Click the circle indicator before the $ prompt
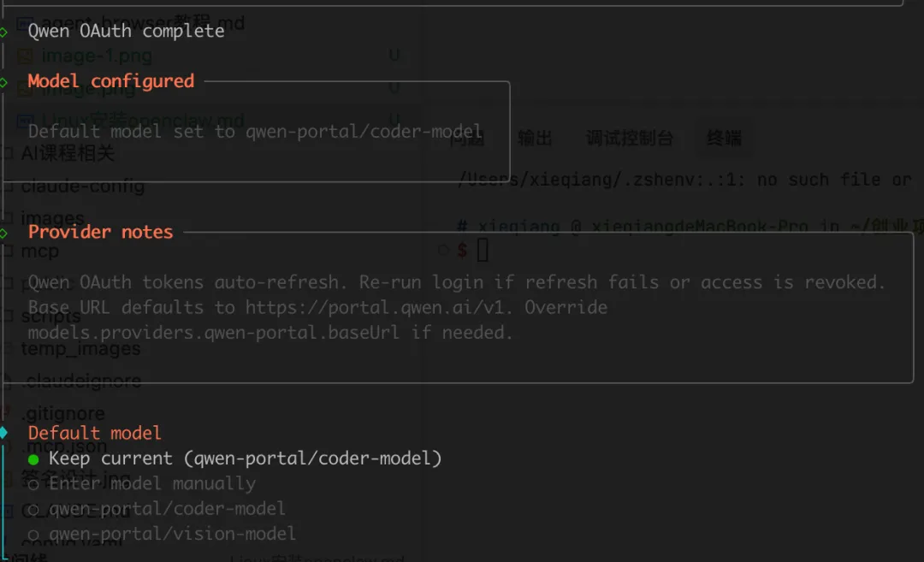 [443, 250]
